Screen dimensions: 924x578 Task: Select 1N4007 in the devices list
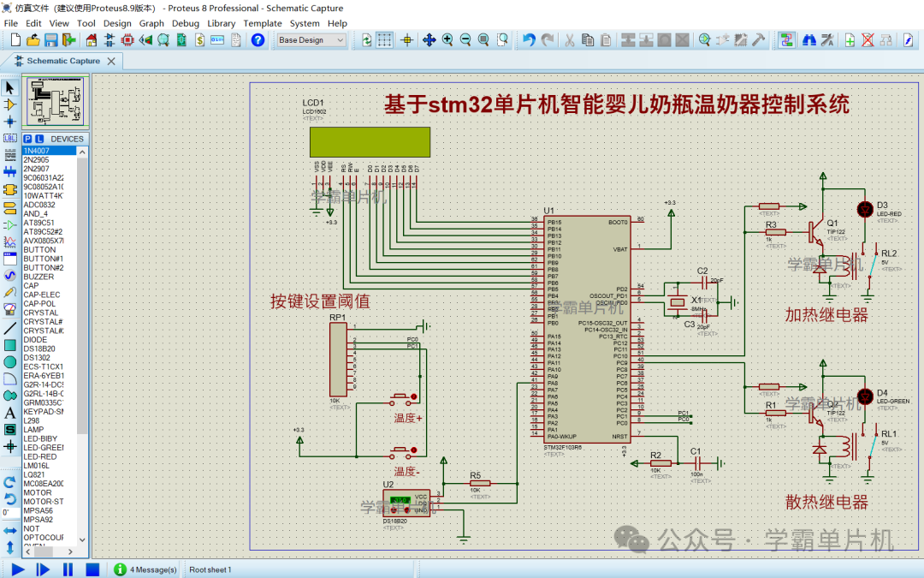50,151
